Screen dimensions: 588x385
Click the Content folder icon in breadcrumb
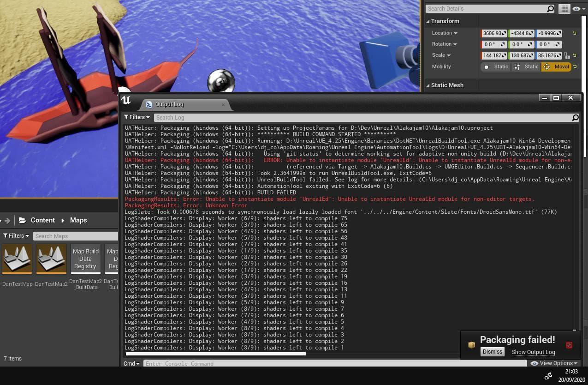(22, 221)
